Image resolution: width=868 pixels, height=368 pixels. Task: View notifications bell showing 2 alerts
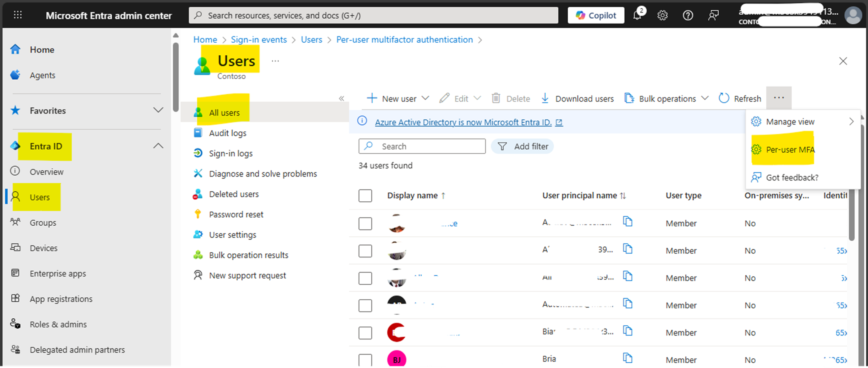pos(637,15)
